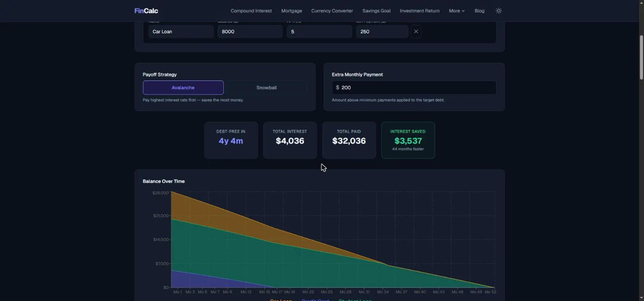This screenshot has width=644, height=301.
Task: Open the Investment Return page
Action: tap(419, 11)
